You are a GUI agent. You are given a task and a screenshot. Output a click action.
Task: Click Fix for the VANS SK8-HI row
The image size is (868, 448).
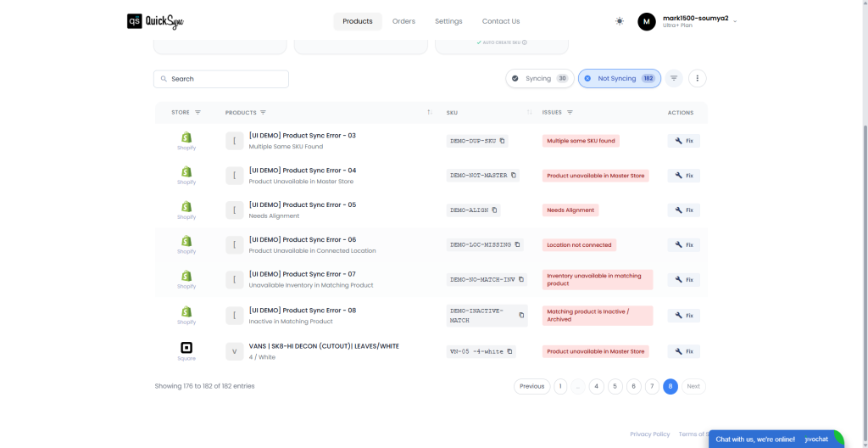click(684, 351)
